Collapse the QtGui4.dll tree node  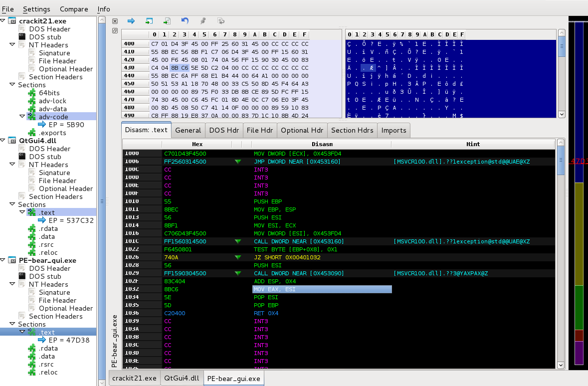point(2,140)
